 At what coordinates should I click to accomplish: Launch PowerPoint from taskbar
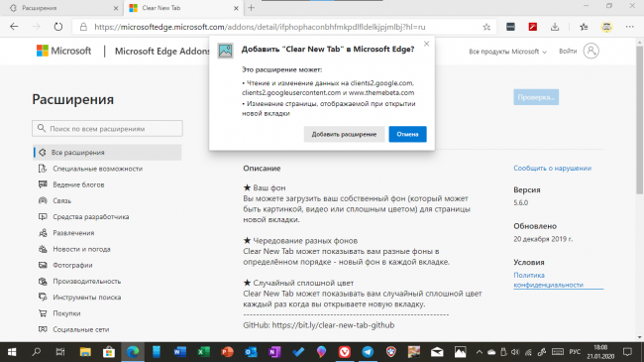[227, 352]
